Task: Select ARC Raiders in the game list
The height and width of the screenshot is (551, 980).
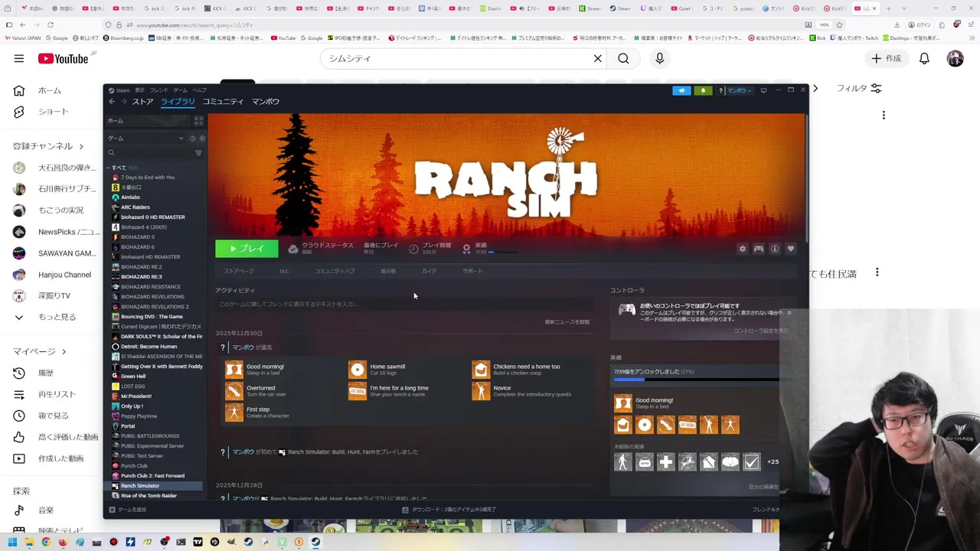Action: [136, 207]
